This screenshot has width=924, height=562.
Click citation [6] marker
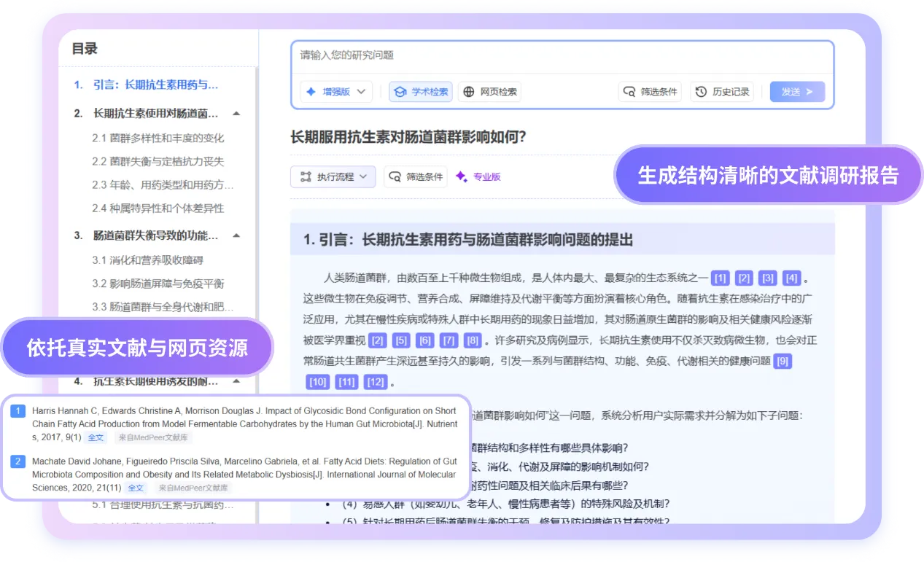coord(424,340)
